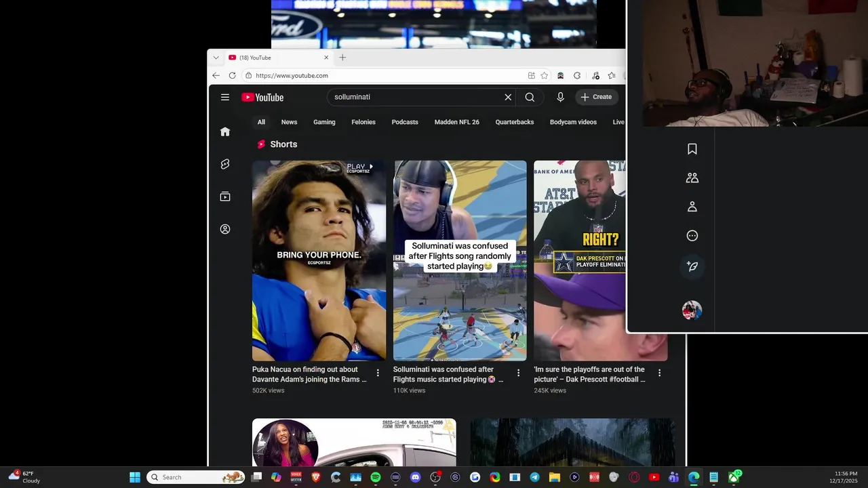The height and width of the screenshot is (488, 868).
Task: Click the music media control icon
Action: [x=595, y=75]
